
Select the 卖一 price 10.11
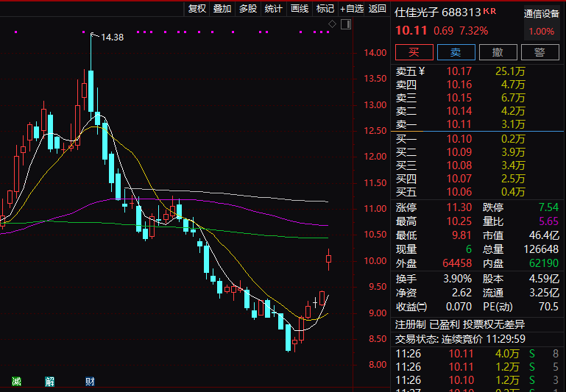(459, 124)
